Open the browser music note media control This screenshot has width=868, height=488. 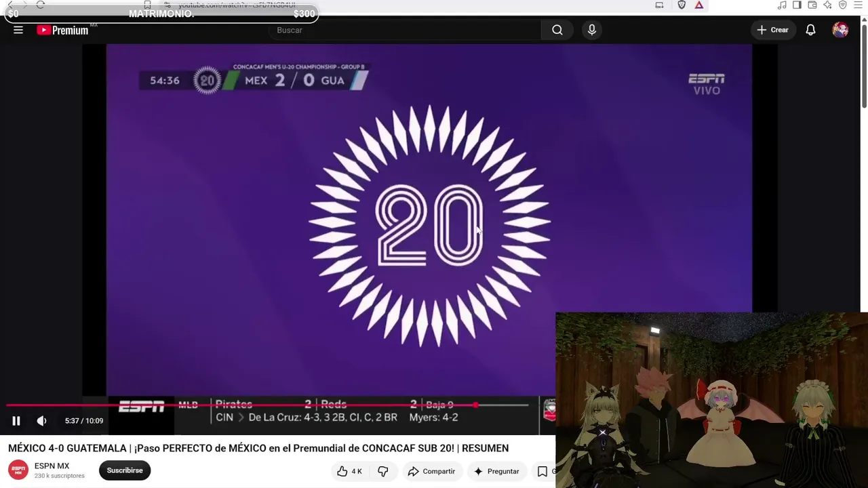782,5
